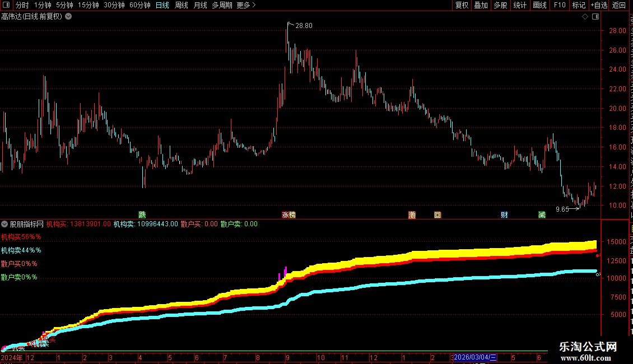The height and width of the screenshot is (364, 633).
Task: Click the 标记 mark button
Action: (x=579, y=5)
